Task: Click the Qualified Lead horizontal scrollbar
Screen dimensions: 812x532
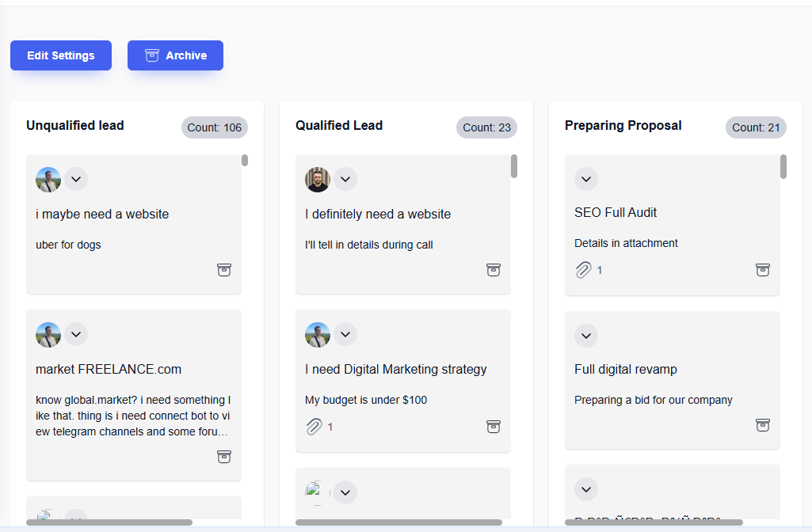Action: [398, 522]
